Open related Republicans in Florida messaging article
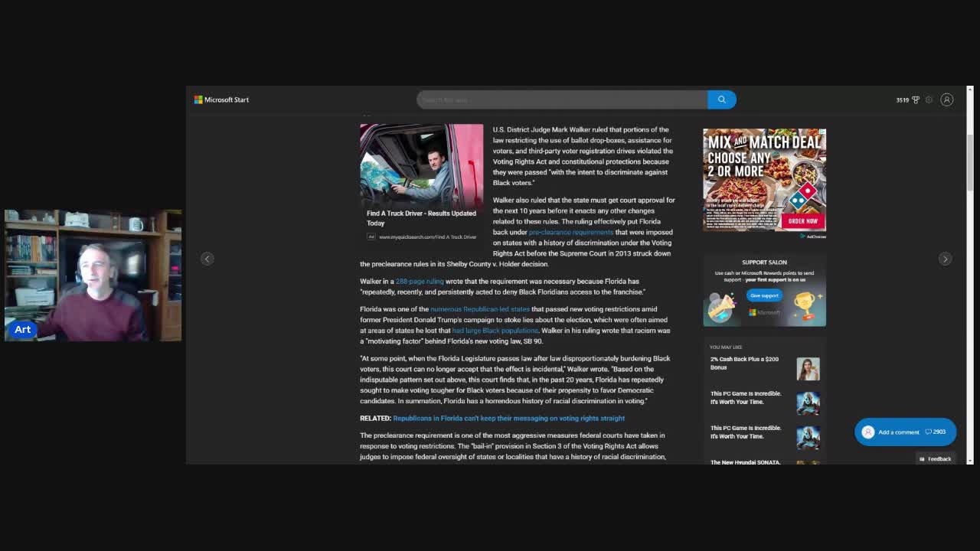This screenshot has width=980, height=551. click(509, 418)
